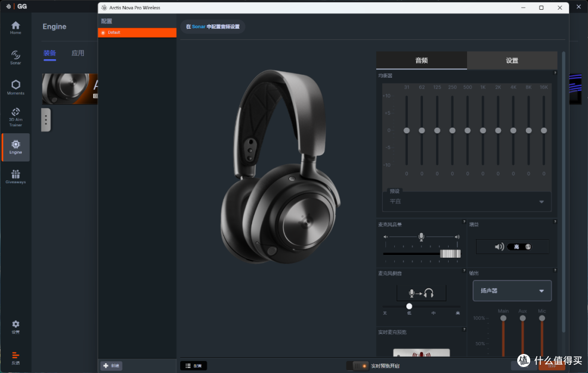Set sidetone to 关 level
This screenshot has width=588, height=373.
coord(385,313)
